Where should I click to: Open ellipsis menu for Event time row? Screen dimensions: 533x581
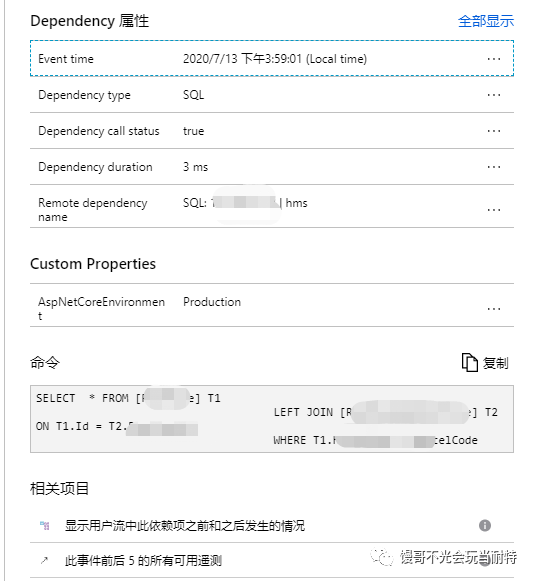point(494,59)
